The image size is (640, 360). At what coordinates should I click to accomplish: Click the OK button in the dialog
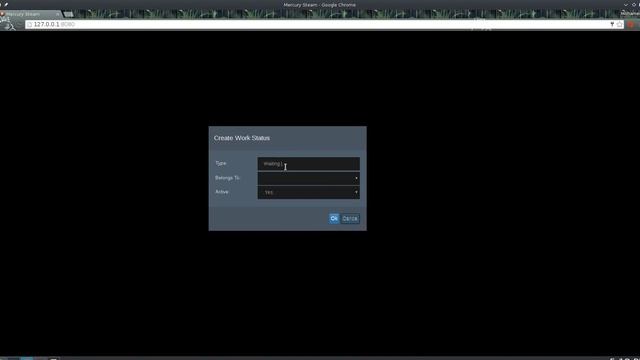[334, 219]
